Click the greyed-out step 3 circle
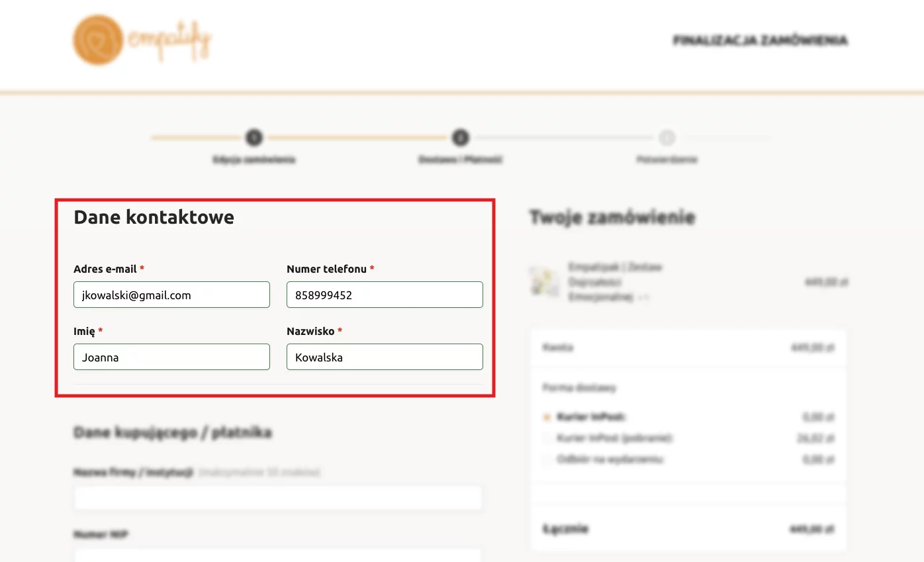Screen dimensions: 924x562 point(667,138)
